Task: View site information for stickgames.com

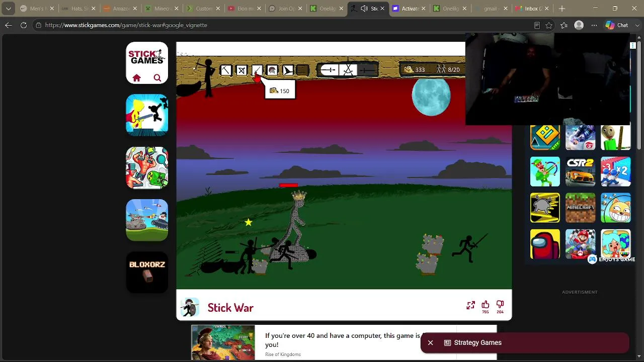Action: coord(38,25)
